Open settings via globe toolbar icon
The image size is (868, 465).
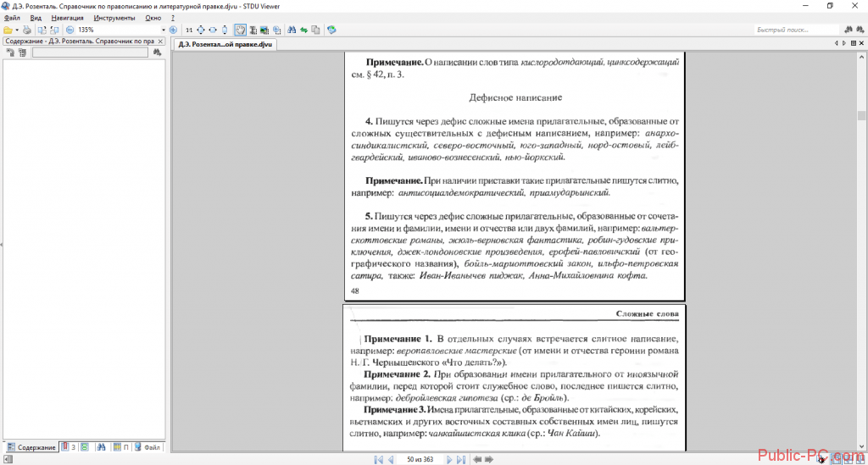[331, 30]
